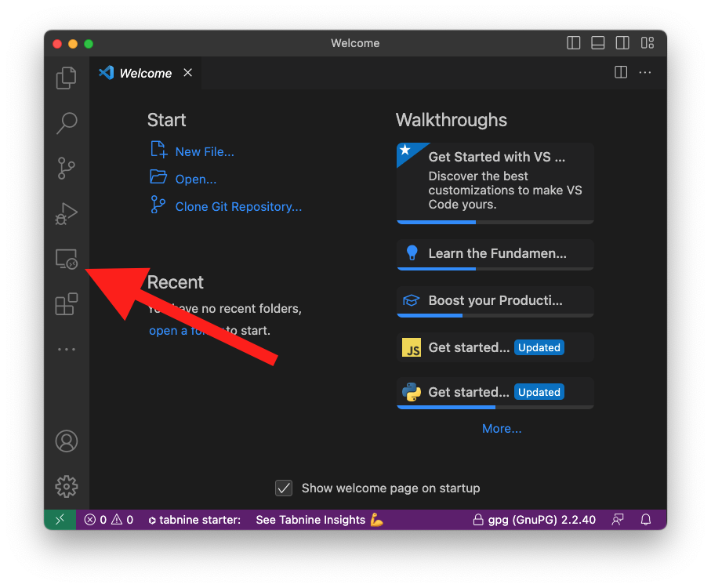This screenshot has width=711, height=588.
Task: Expand additional views with the ellipsis
Action: tap(67, 349)
